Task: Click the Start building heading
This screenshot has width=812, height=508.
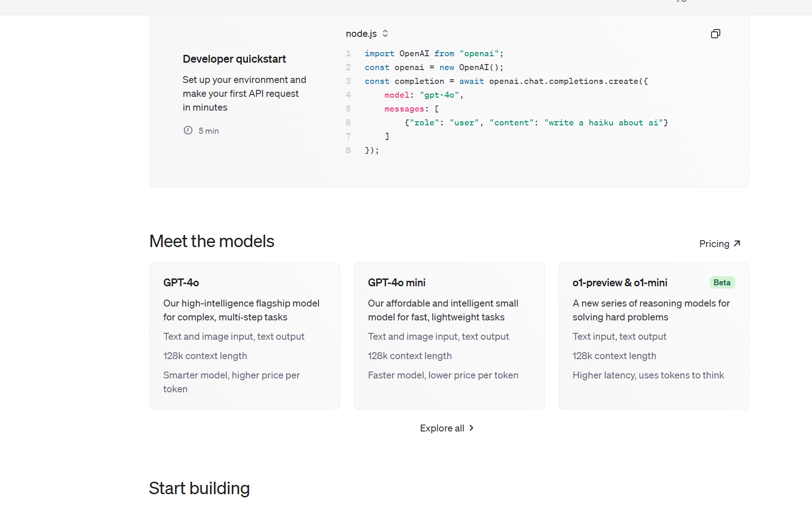Action: click(x=199, y=488)
